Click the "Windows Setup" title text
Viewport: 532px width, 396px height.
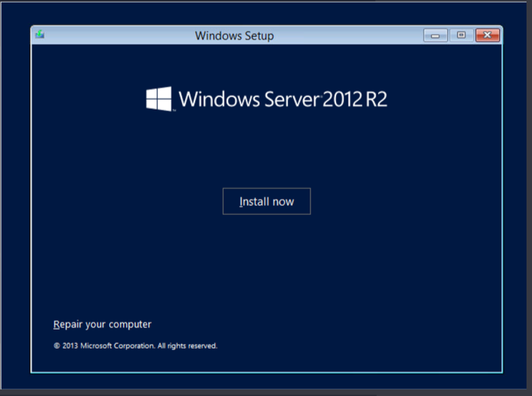234,36
